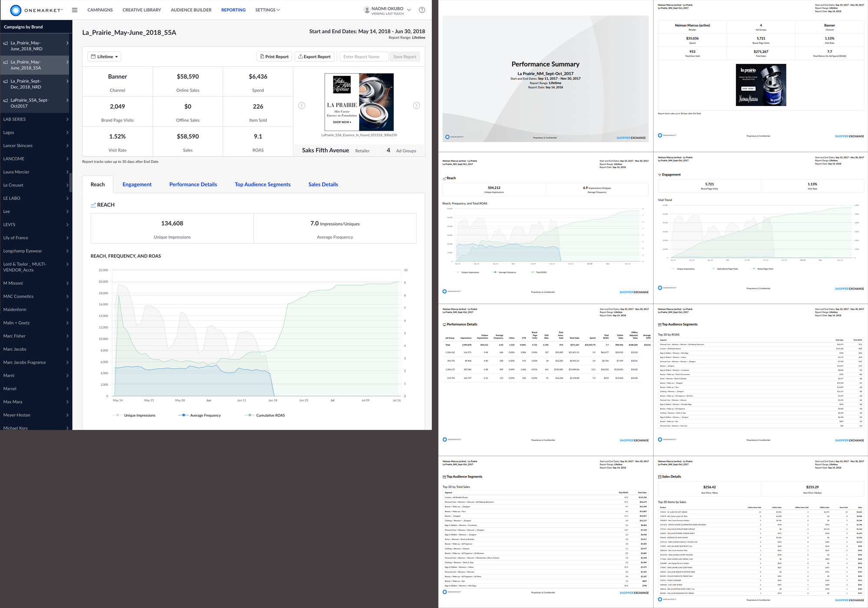Click the Reach trend line icon
Image resolution: width=868 pixels, height=608 pixels.
coord(93,205)
